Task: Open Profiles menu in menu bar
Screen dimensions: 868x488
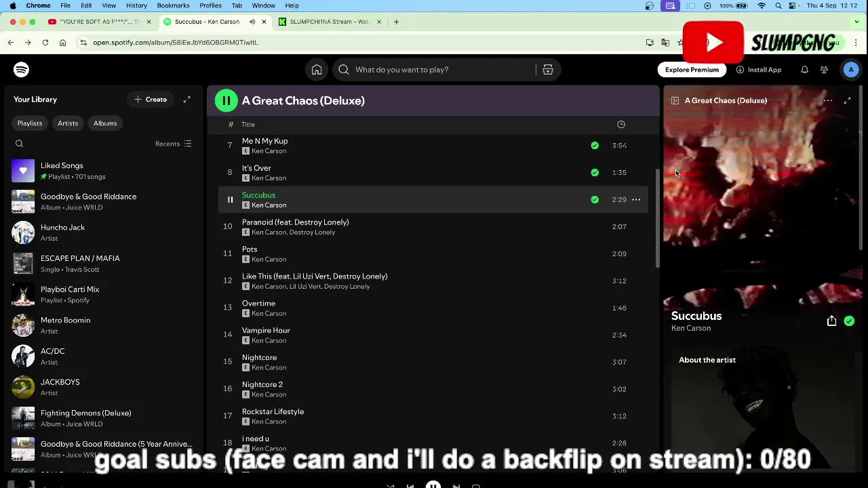Action: pos(210,5)
